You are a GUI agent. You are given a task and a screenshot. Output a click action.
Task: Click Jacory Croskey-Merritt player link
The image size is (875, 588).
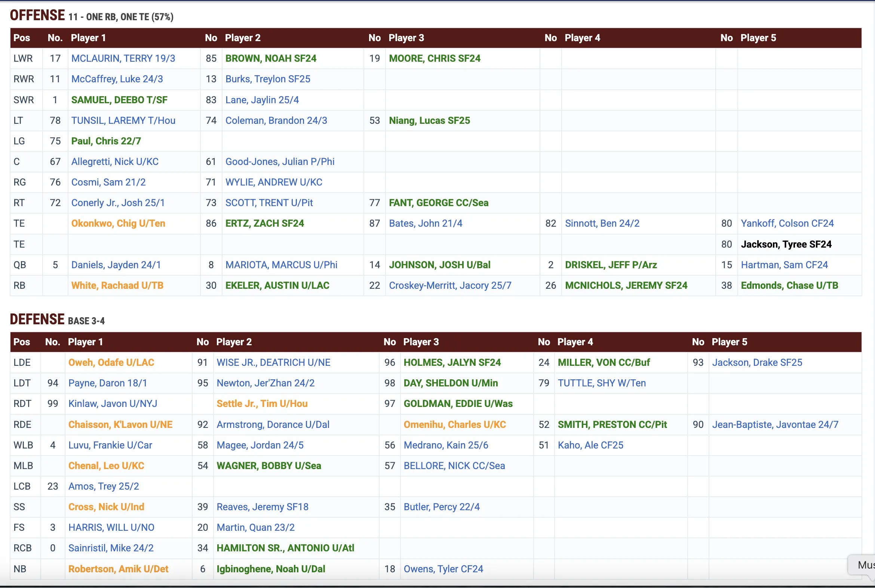tap(450, 285)
